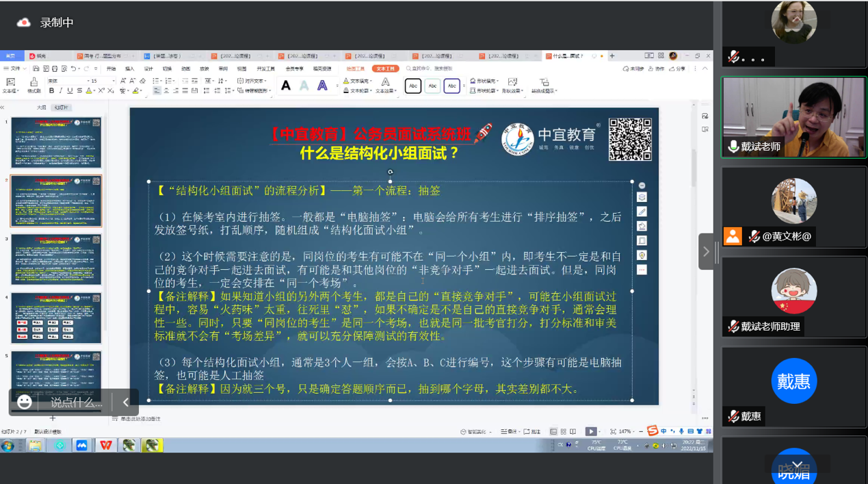Toggle italic text formatting
Viewport: 868px width, 484px height.
point(61,90)
